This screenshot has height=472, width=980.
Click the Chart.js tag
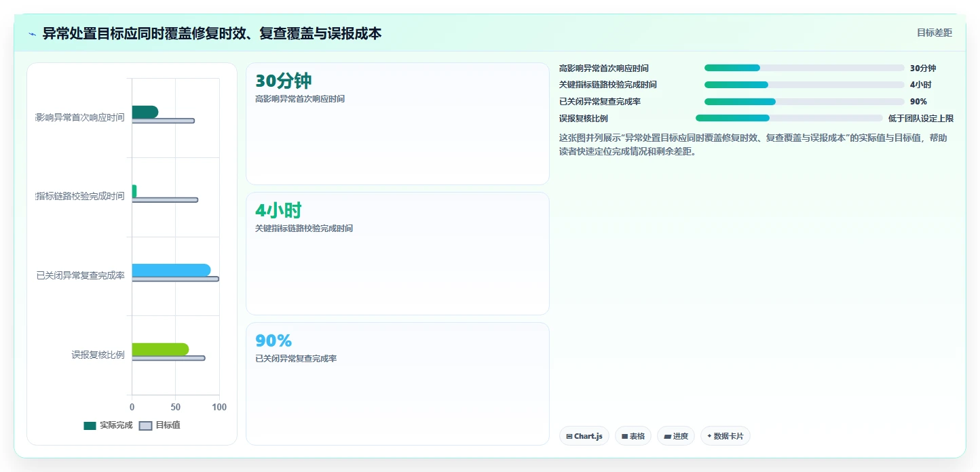click(584, 436)
